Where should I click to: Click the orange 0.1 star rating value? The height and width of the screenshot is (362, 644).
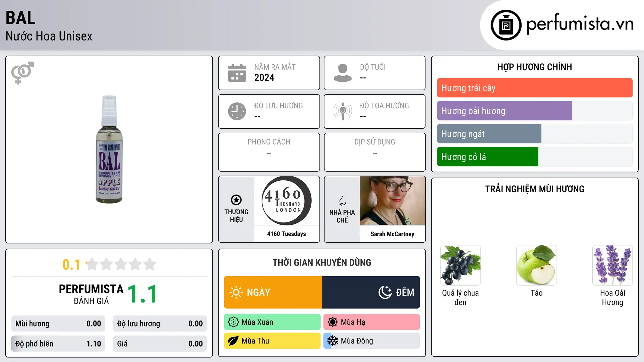[71, 265]
